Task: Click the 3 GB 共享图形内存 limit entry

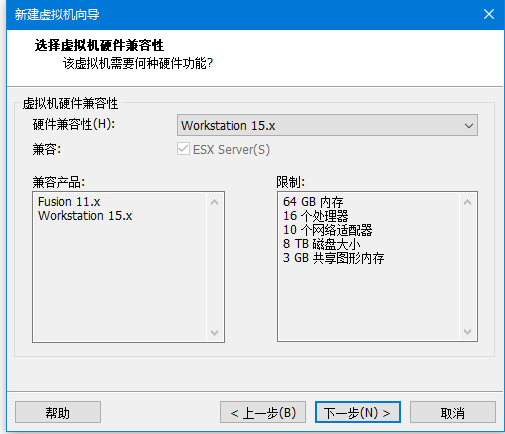Action: (x=333, y=258)
